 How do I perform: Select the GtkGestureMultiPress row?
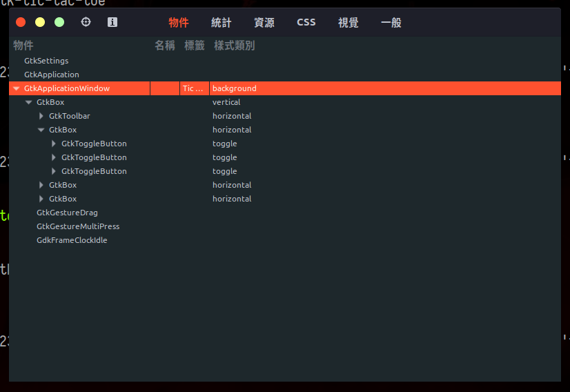pos(78,226)
